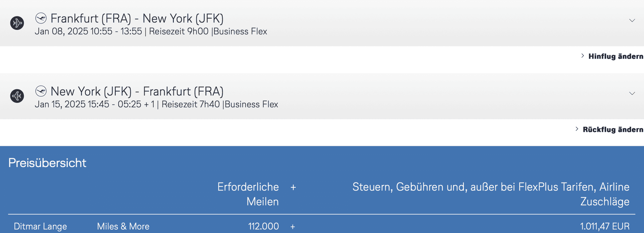Click the return flight airplane icon
Screen dimensions: 644x233
point(17,96)
